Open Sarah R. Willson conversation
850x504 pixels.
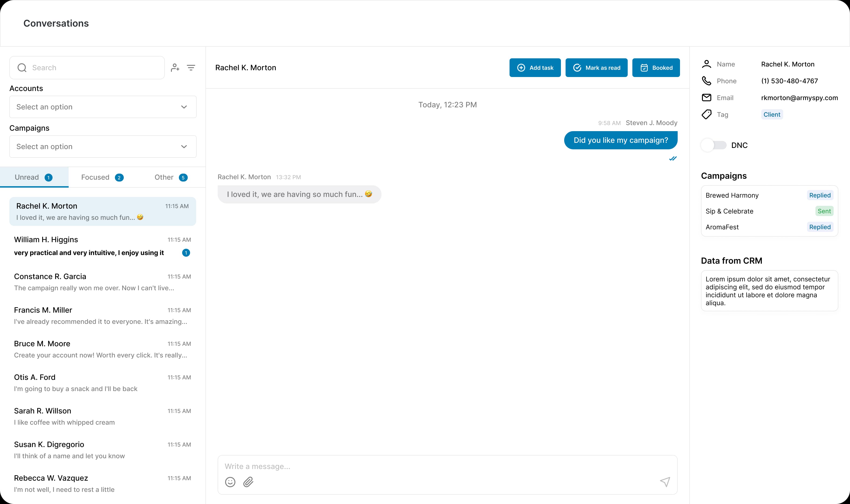point(103,416)
